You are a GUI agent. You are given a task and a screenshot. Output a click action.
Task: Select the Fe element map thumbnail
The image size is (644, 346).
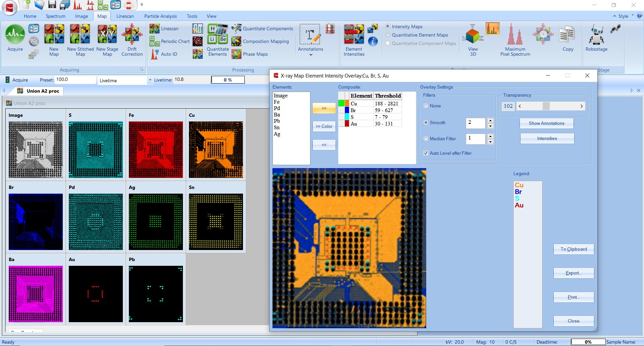tap(156, 150)
